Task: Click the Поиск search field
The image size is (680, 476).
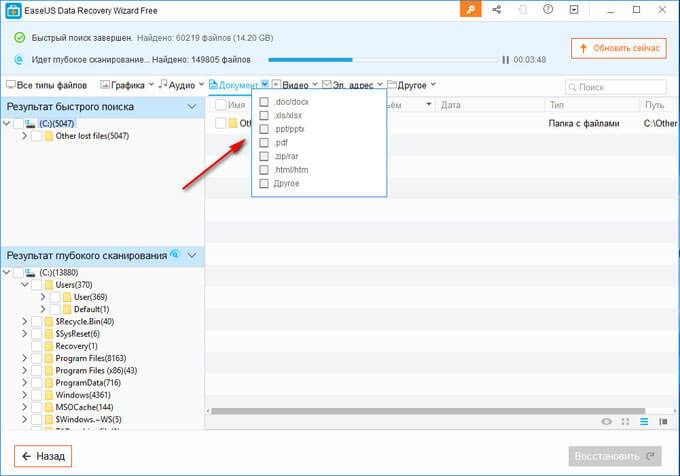Action: tap(616, 87)
